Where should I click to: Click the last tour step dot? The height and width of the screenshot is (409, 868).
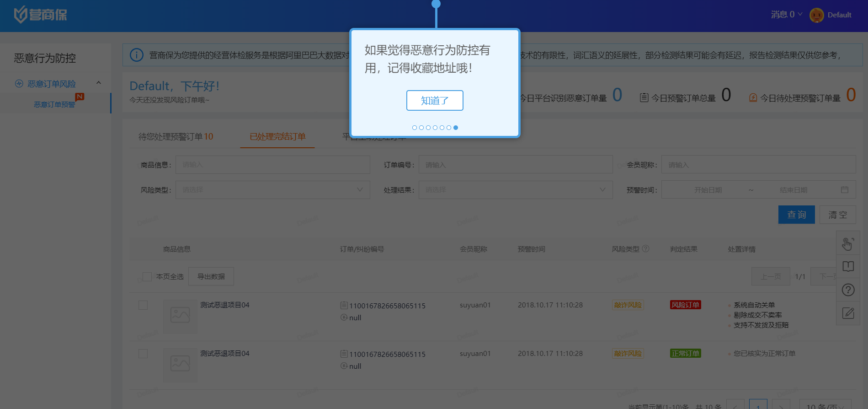click(x=456, y=128)
